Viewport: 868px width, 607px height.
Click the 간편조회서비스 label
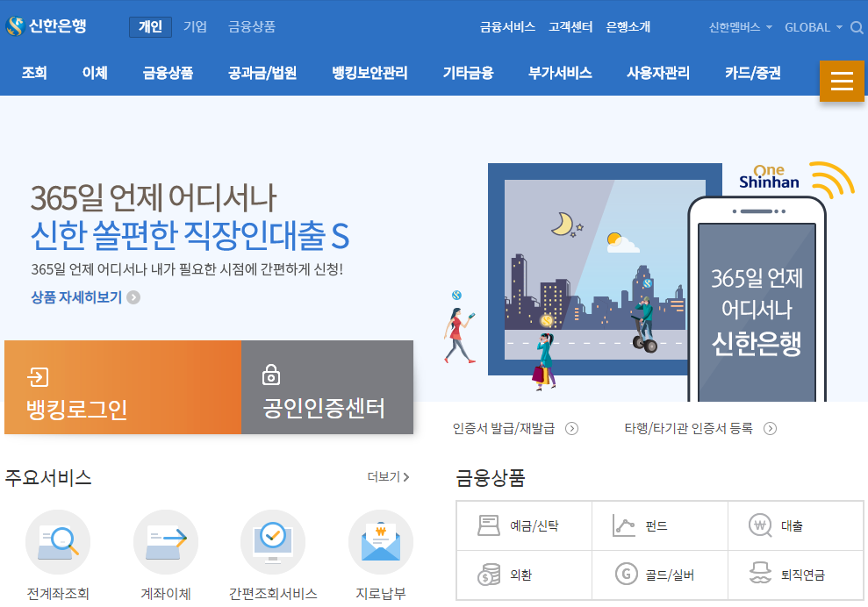pos(273,594)
